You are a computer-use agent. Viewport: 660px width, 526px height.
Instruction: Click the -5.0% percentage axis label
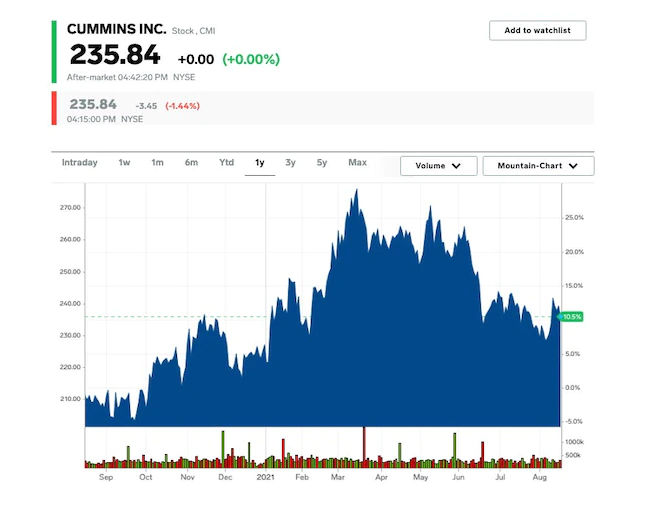(x=573, y=421)
